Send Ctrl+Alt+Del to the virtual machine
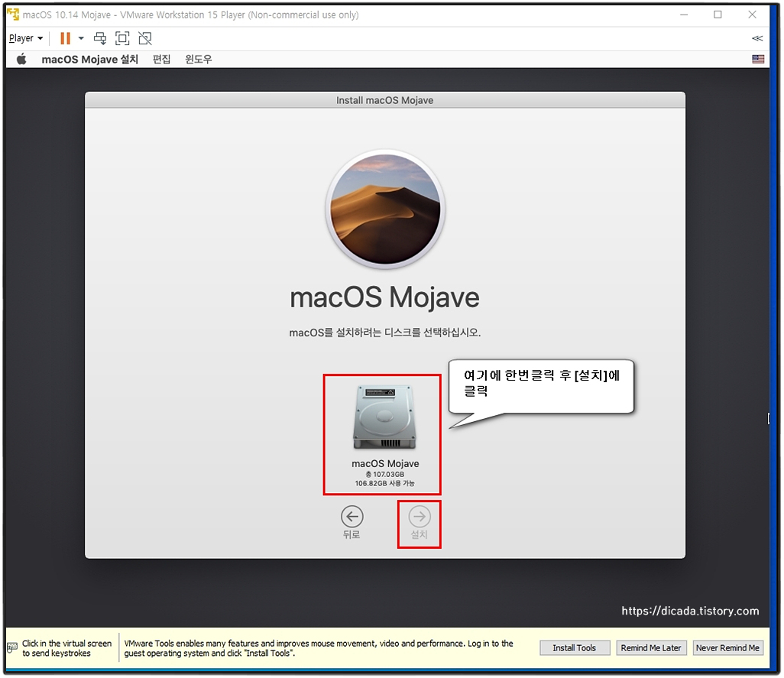The height and width of the screenshot is (678, 784). tap(100, 38)
